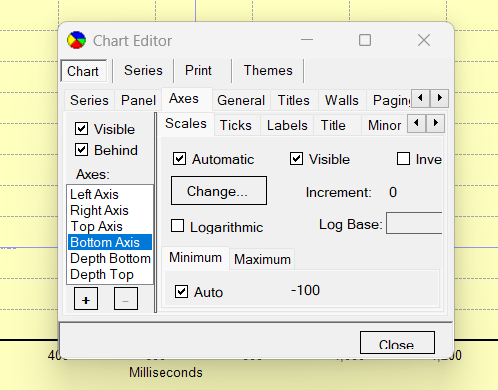Image resolution: width=498 pixels, height=390 pixels.
Task: Select Depth Top in the axes list
Action: point(110,274)
